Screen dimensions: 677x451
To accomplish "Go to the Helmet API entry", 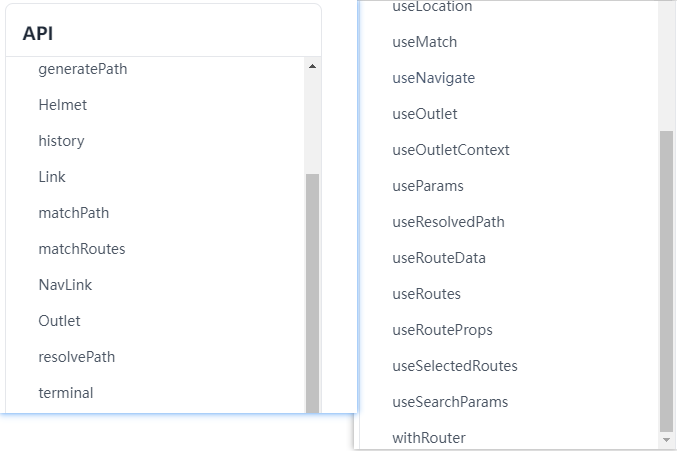I will (x=63, y=105).
